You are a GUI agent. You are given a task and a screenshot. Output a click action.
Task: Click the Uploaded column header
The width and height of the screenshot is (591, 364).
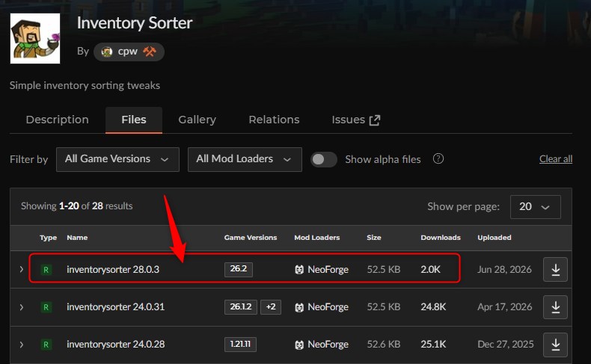pyautogui.click(x=494, y=238)
